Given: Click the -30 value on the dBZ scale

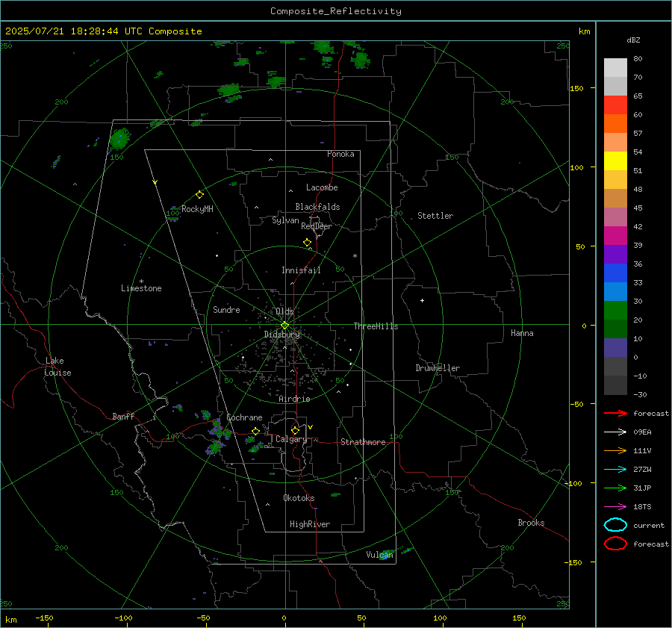Looking at the screenshot, I should click(x=640, y=394).
